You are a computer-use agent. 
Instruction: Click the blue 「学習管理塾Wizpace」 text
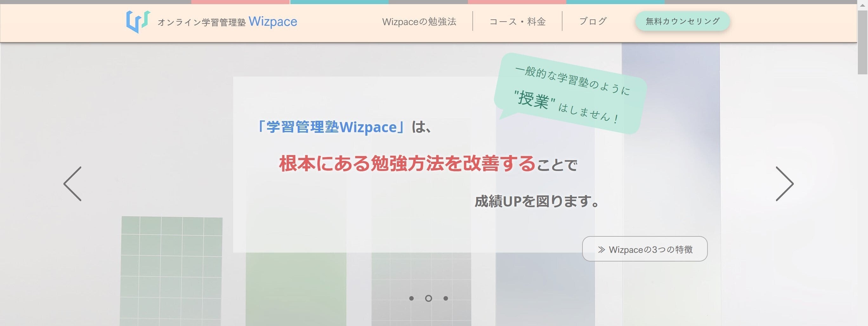(331, 127)
